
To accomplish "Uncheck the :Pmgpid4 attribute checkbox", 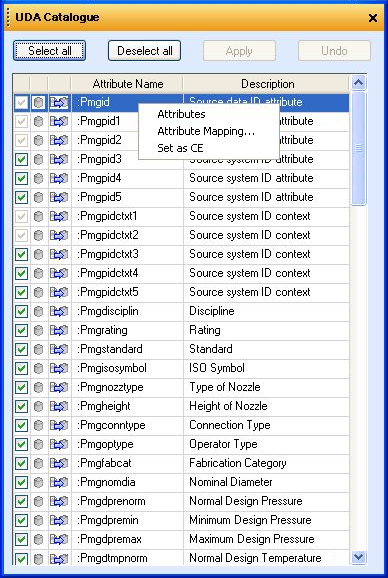I will tap(21, 179).
